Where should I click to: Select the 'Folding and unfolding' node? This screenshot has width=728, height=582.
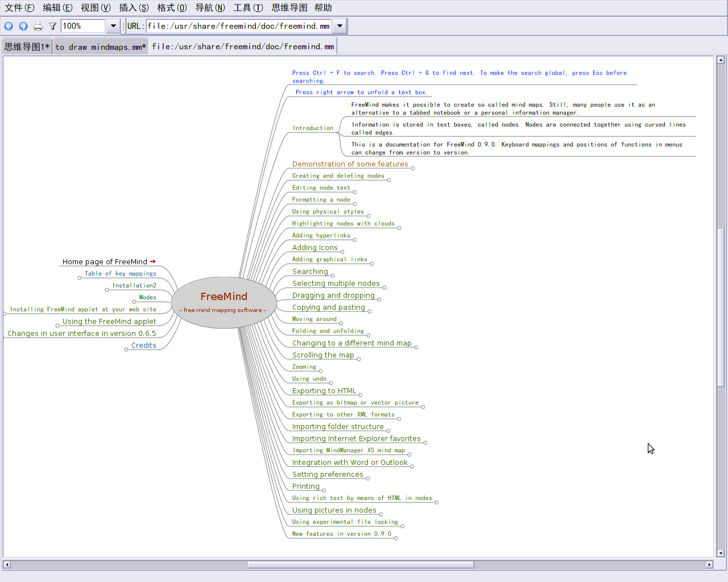tap(328, 331)
